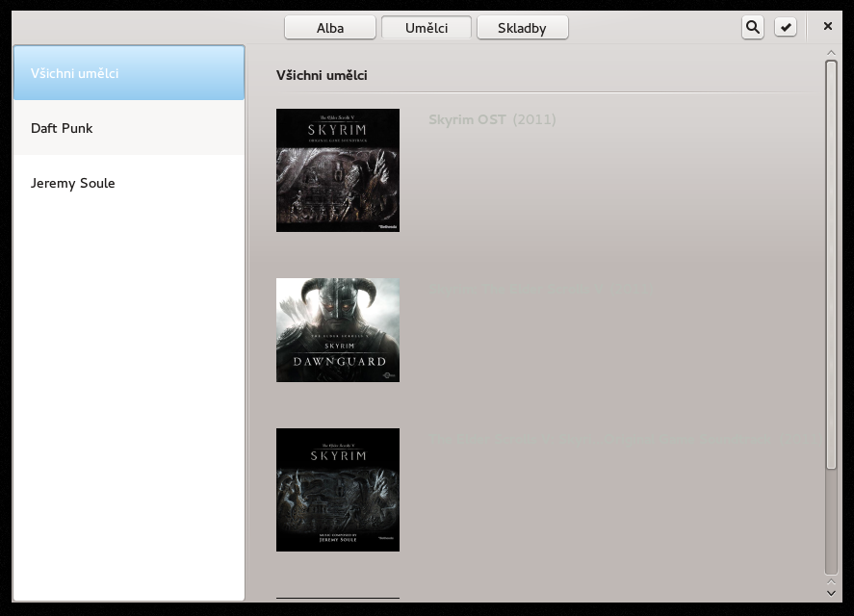Click the vertical scrollbar handle
The width and height of the screenshot is (854, 616).
831,265
